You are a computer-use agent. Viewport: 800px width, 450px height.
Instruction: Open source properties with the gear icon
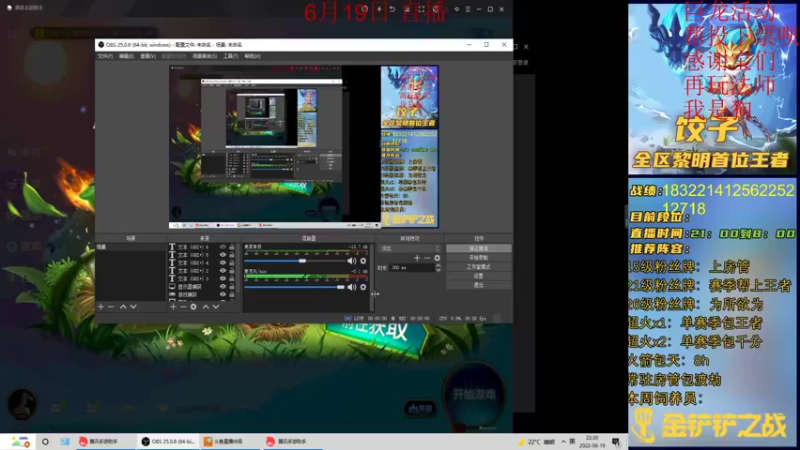(193, 307)
